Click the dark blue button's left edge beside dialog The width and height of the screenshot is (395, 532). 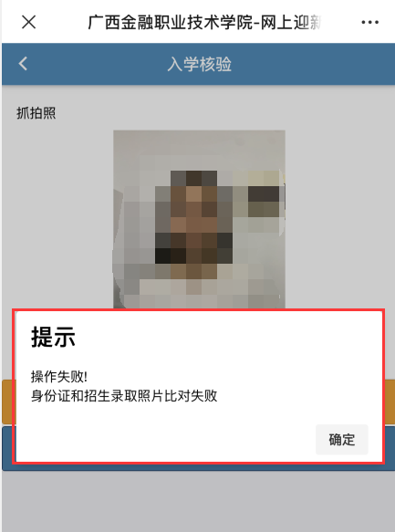[x=7, y=448]
